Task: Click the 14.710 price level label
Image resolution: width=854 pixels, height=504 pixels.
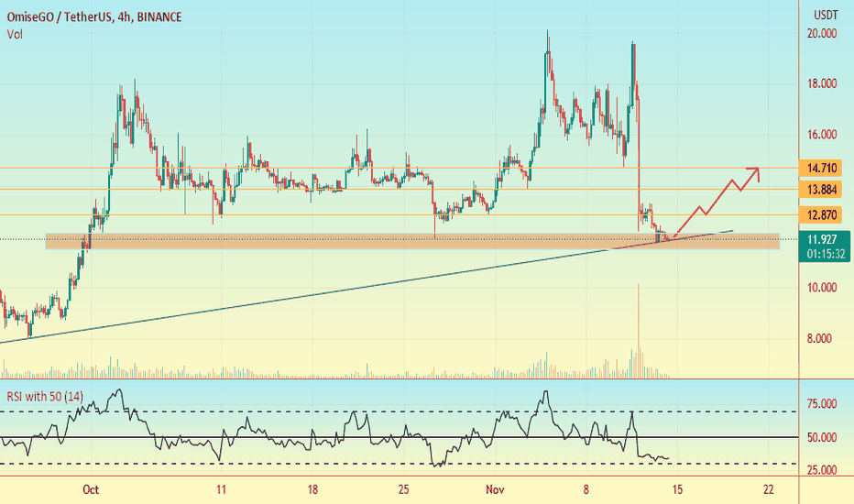Action: tap(821, 168)
